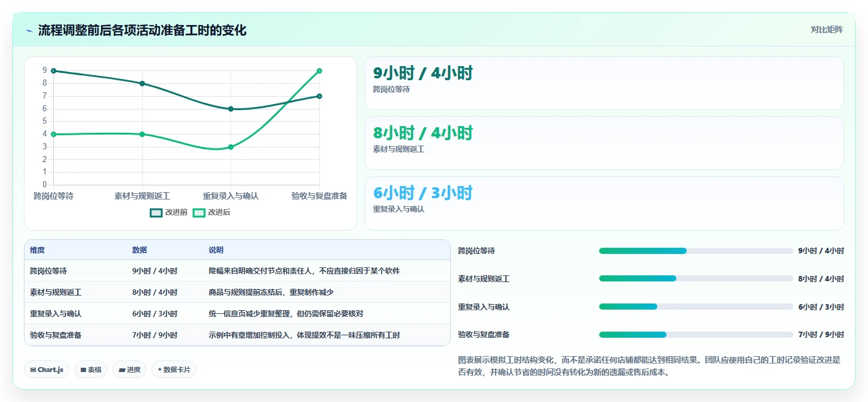The height and width of the screenshot is (402, 868).
Task: Click the 进度 chip
Action: (x=129, y=370)
